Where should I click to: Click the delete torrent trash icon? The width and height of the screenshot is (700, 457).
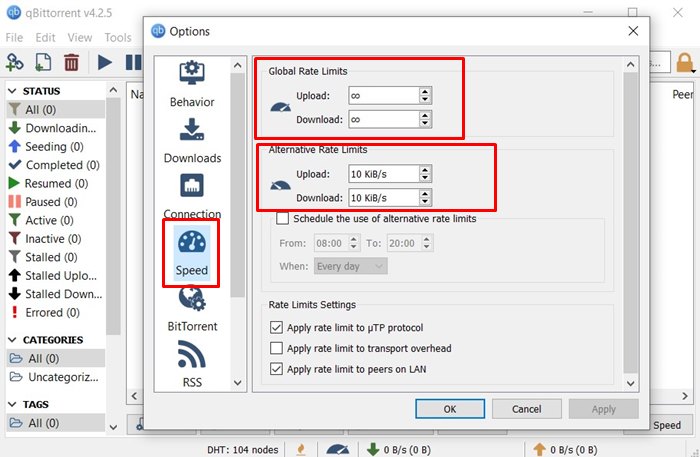tap(71, 62)
